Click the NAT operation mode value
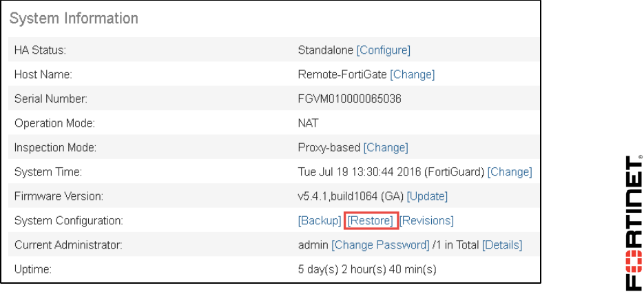Image resolution: width=644 pixels, height=292 pixels. (308, 123)
